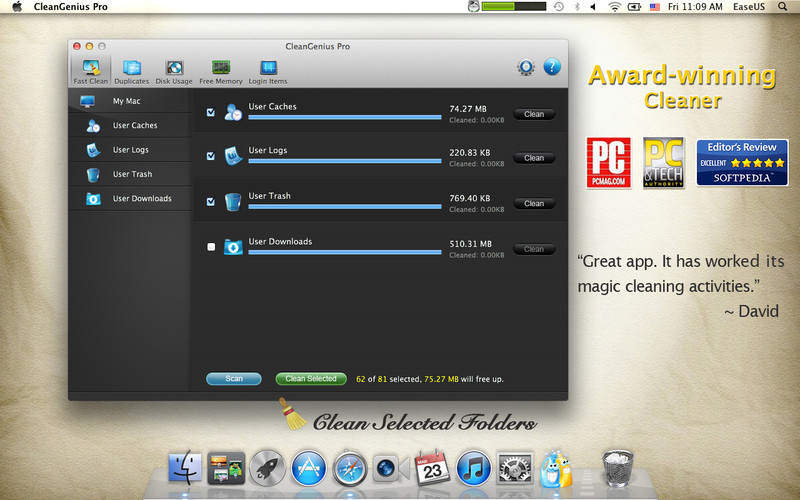This screenshot has height=500, width=800.
Task: Open the Fast Clean toolbar tool
Action: 91,71
